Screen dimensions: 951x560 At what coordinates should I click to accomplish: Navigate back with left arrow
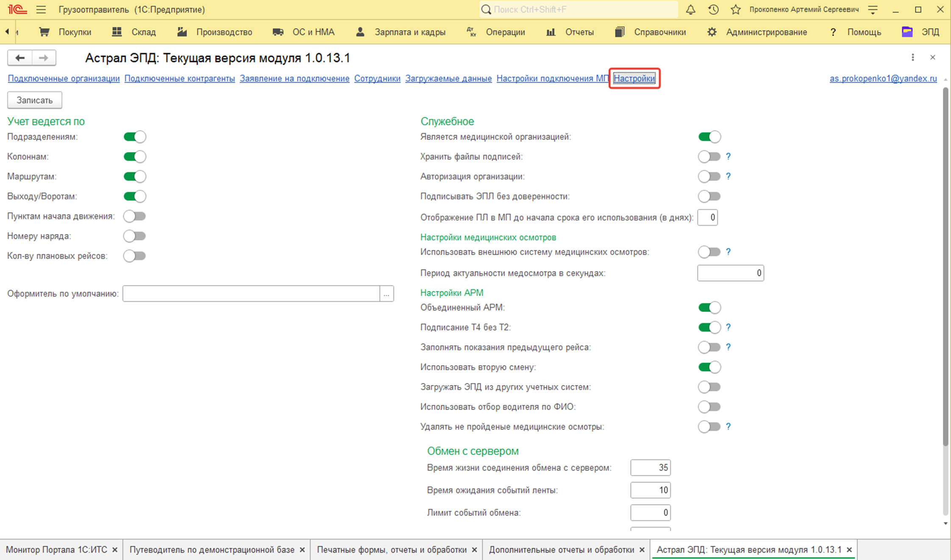[19, 58]
